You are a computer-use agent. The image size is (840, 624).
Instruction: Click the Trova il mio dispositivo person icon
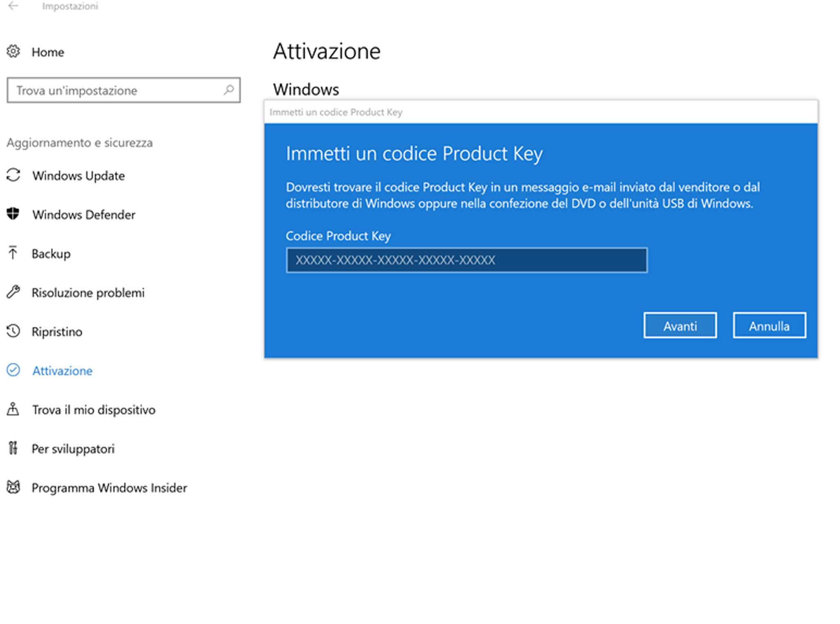(x=13, y=409)
